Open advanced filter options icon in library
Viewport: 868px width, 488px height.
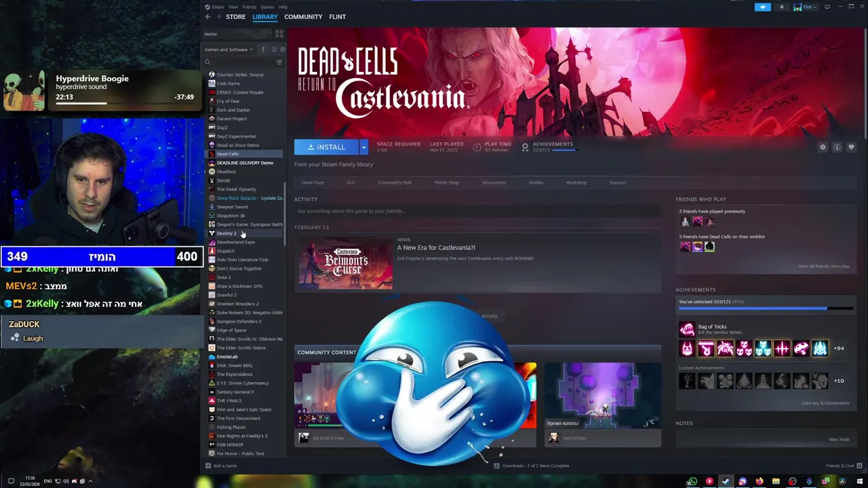(279, 62)
